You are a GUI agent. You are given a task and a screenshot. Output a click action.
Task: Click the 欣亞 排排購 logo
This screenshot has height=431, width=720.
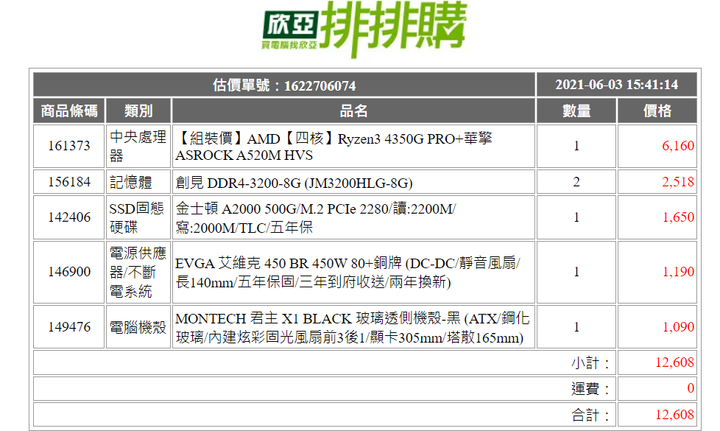(364, 29)
